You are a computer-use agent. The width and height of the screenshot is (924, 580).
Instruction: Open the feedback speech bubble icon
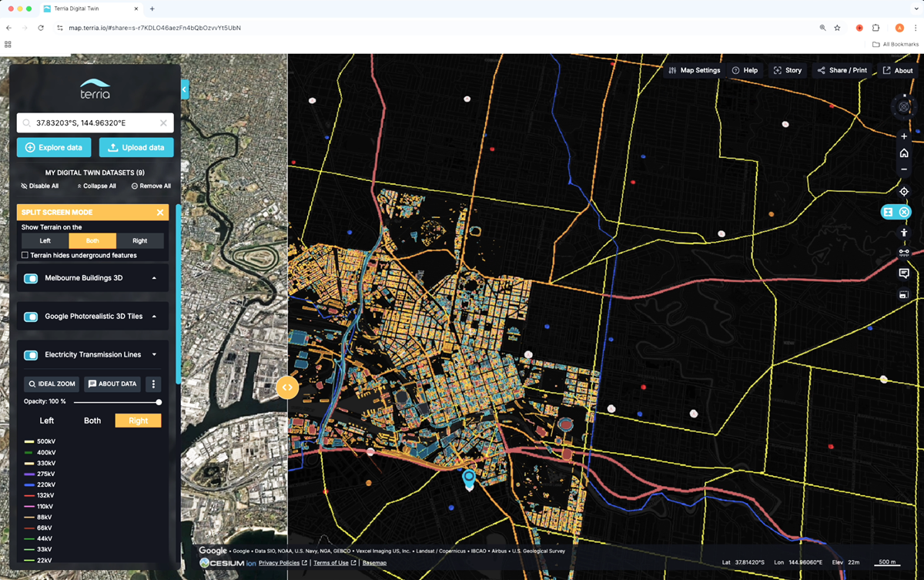click(903, 273)
